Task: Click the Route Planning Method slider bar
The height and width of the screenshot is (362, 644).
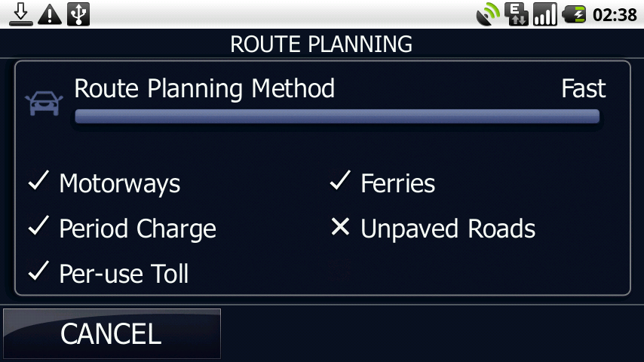Action: point(336,116)
